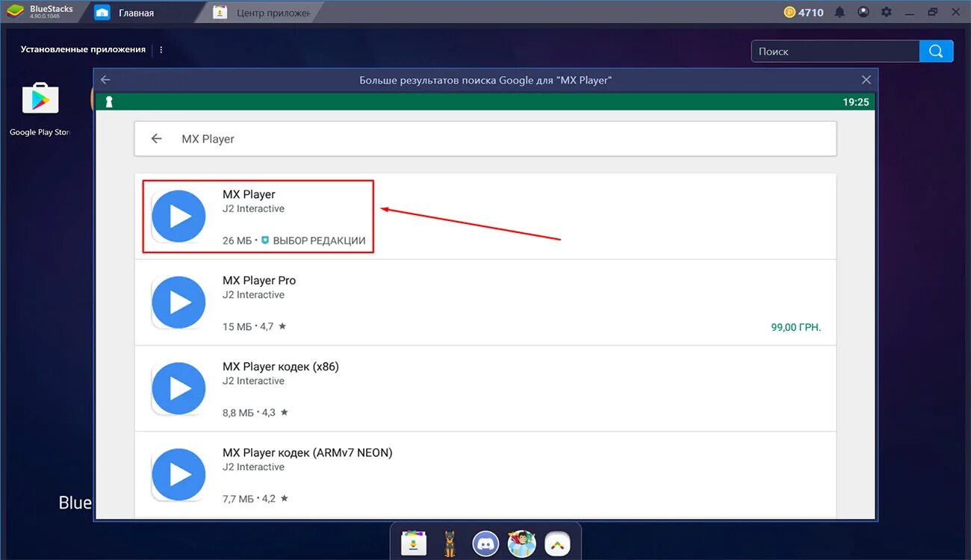Open the Discord icon in dock
Image resolution: width=971 pixels, height=560 pixels.
click(485, 543)
